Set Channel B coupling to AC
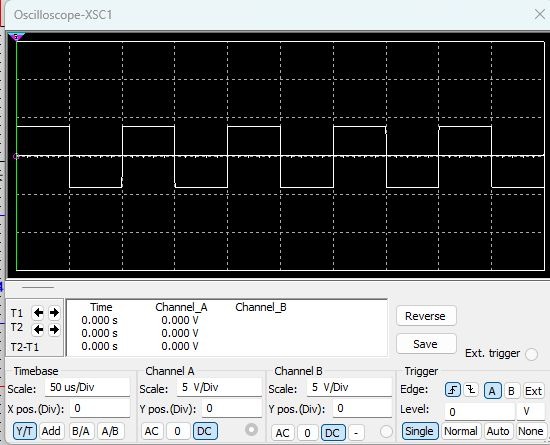The height and width of the screenshot is (445, 550). (x=282, y=433)
